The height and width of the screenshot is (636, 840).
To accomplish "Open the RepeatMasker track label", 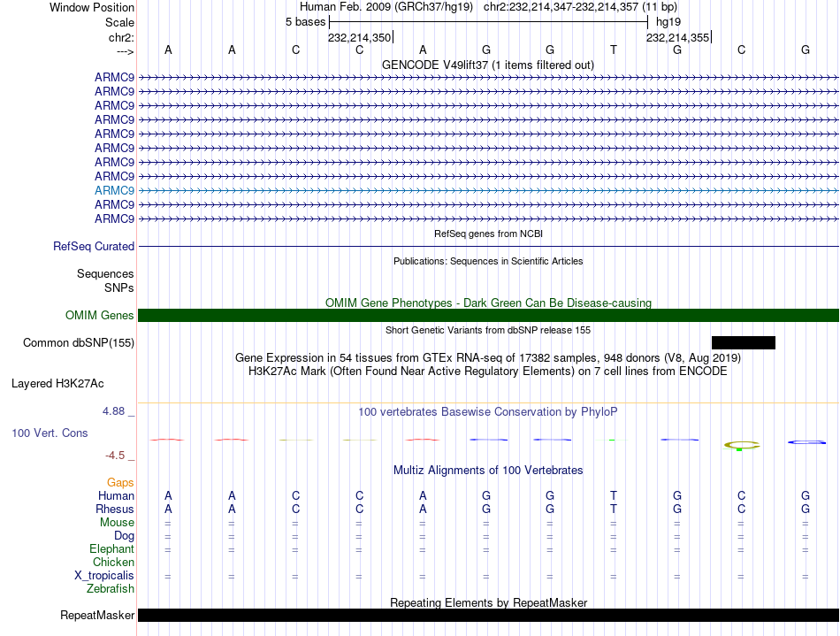I will tap(97, 615).
